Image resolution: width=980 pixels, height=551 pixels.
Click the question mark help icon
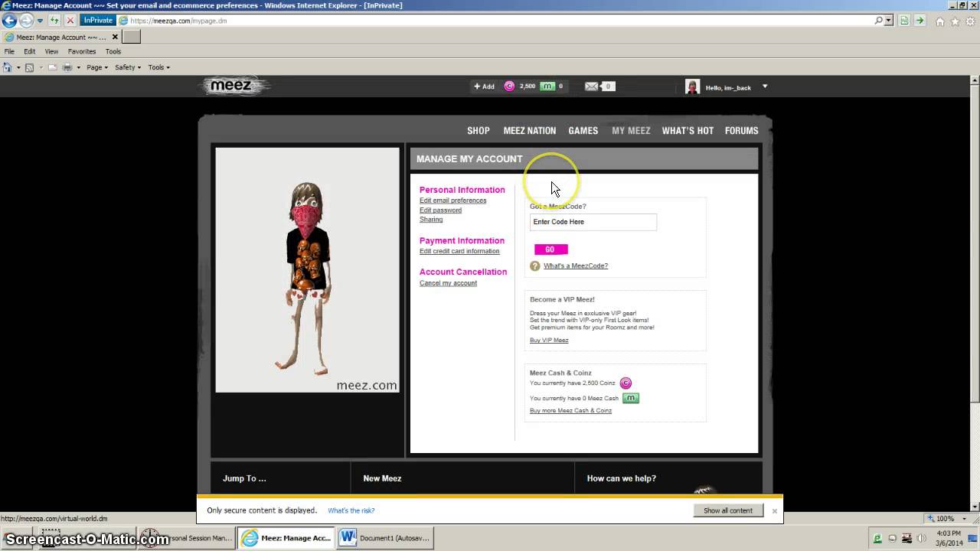coord(535,266)
